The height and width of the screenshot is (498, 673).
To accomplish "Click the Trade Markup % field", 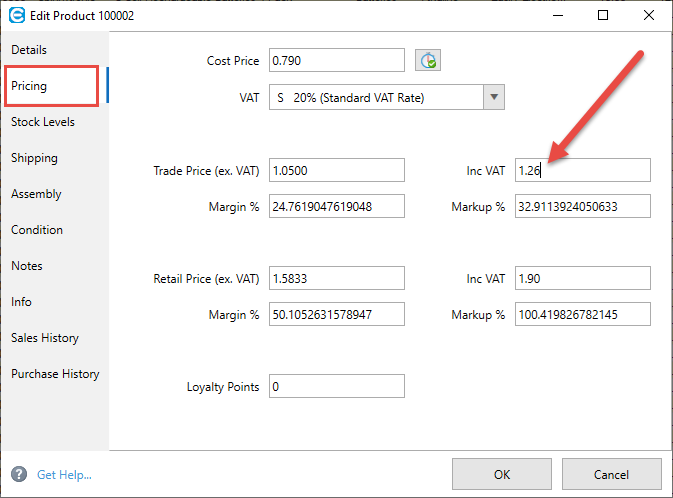I will pos(582,206).
